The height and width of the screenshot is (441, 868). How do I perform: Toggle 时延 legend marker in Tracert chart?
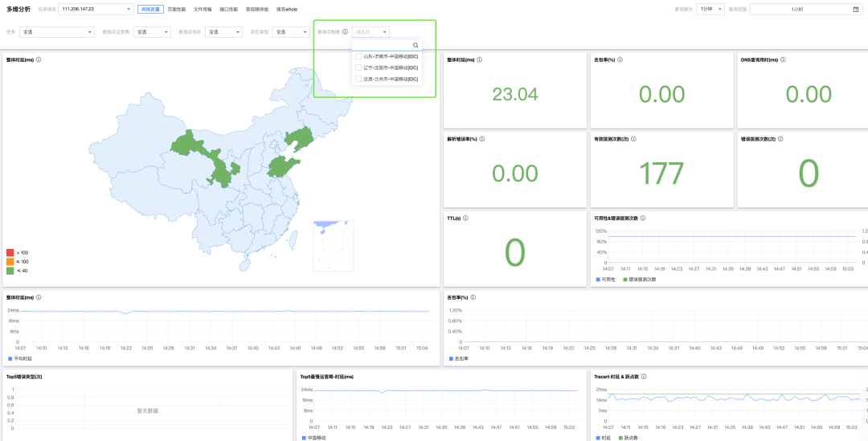[598, 438]
